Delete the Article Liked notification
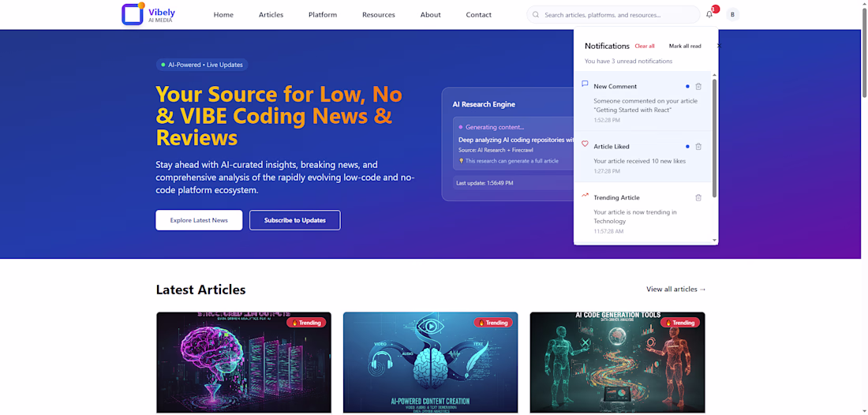 coord(698,147)
